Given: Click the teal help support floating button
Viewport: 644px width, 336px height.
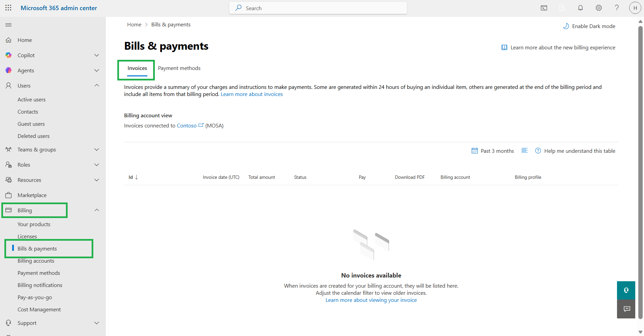Looking at the screenshot, I should [626, 290].
